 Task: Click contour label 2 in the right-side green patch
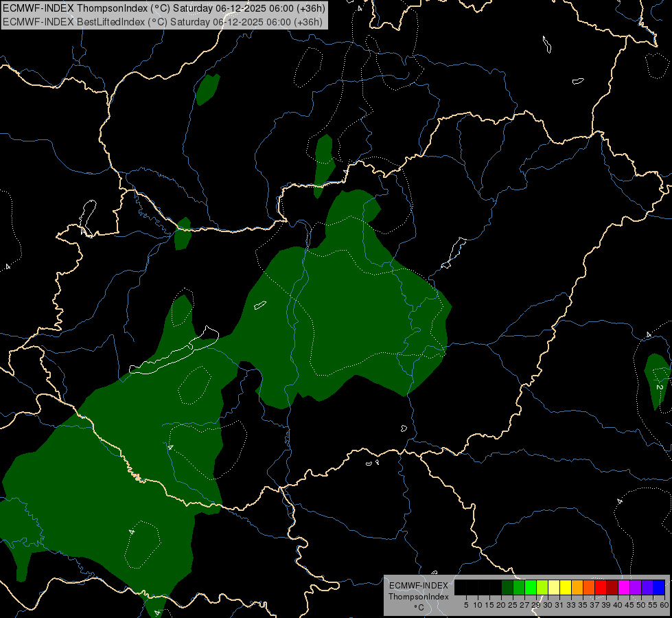tap(660, 387)
